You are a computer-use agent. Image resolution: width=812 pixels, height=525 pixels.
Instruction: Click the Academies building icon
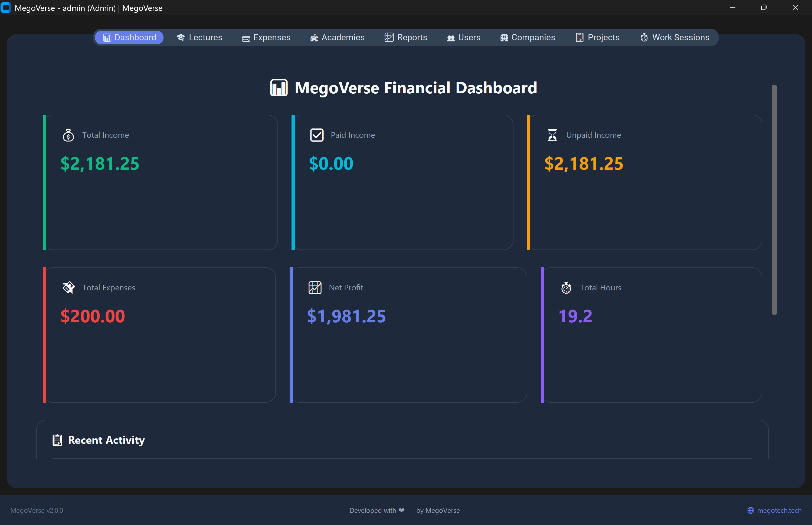314,38
